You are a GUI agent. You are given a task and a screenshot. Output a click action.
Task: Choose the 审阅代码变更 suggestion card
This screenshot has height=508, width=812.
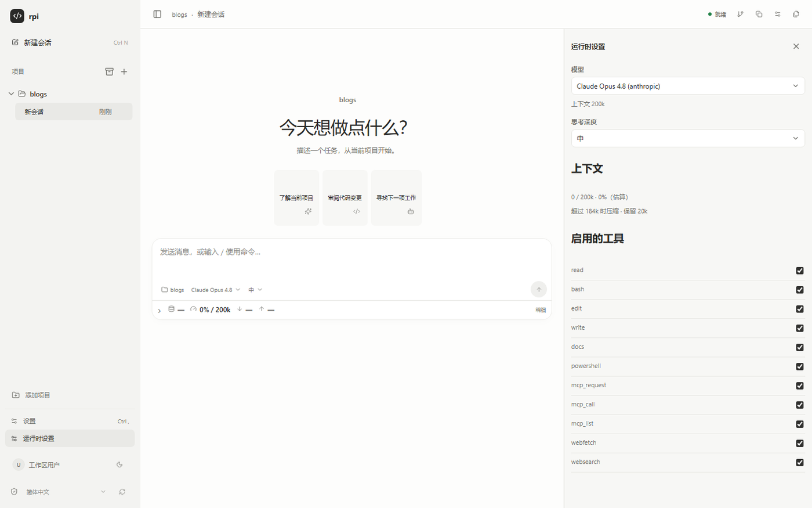[x=345, y=198]
